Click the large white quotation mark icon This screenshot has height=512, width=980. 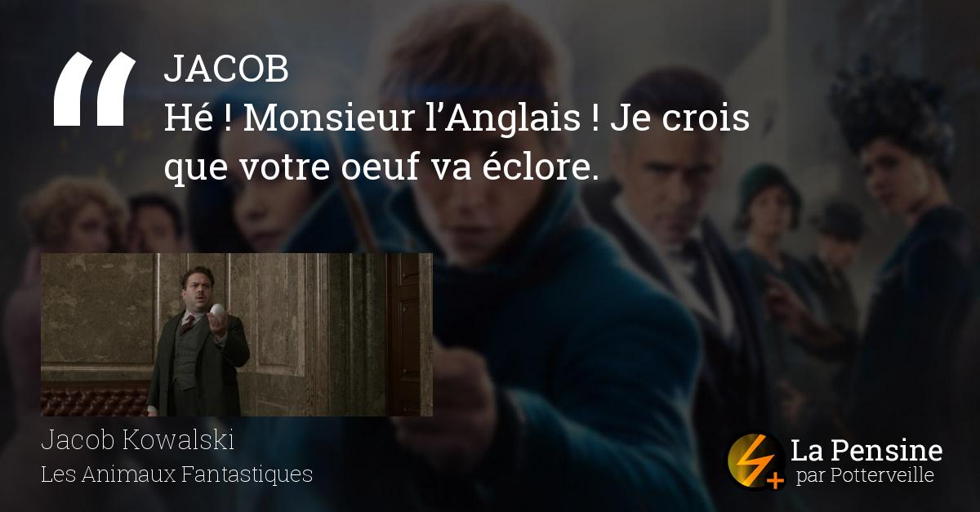94,89
